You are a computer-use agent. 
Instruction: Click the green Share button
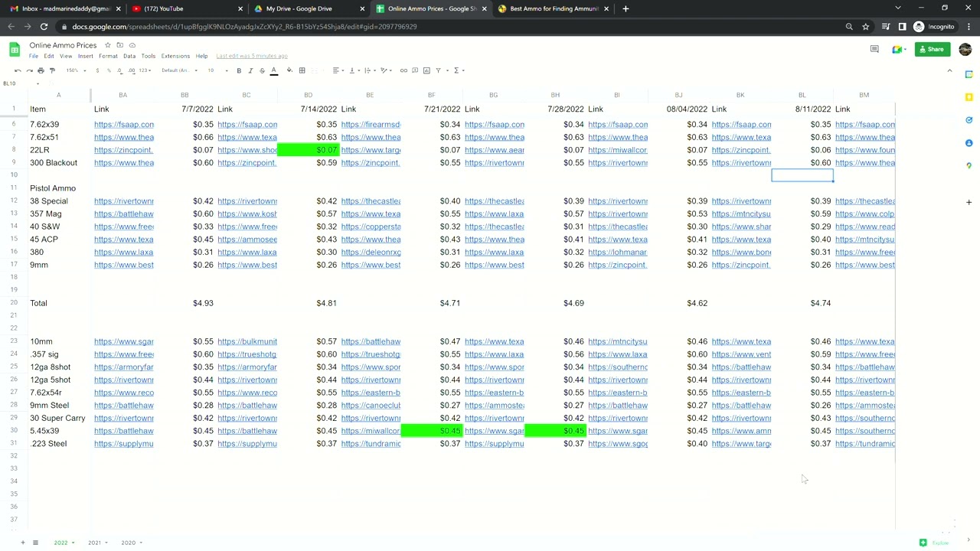pyautogui.click(x=933, y=49)
